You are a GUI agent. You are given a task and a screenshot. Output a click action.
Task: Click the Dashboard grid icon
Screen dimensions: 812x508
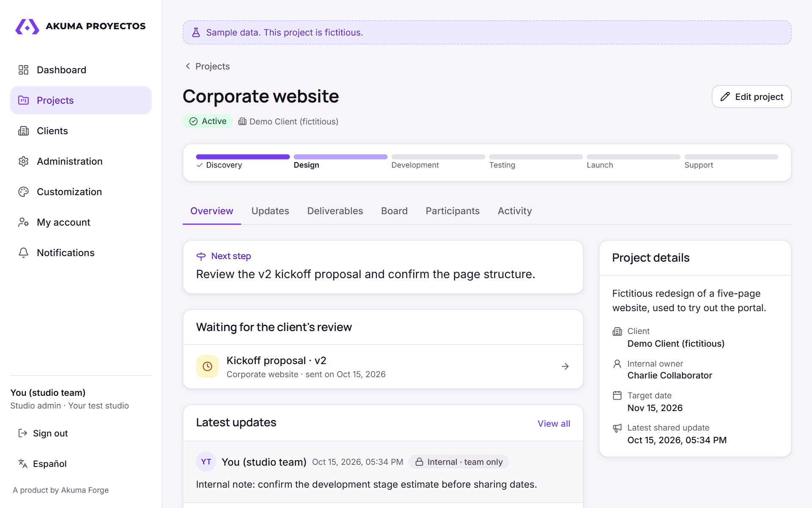(x=23, y=70)
